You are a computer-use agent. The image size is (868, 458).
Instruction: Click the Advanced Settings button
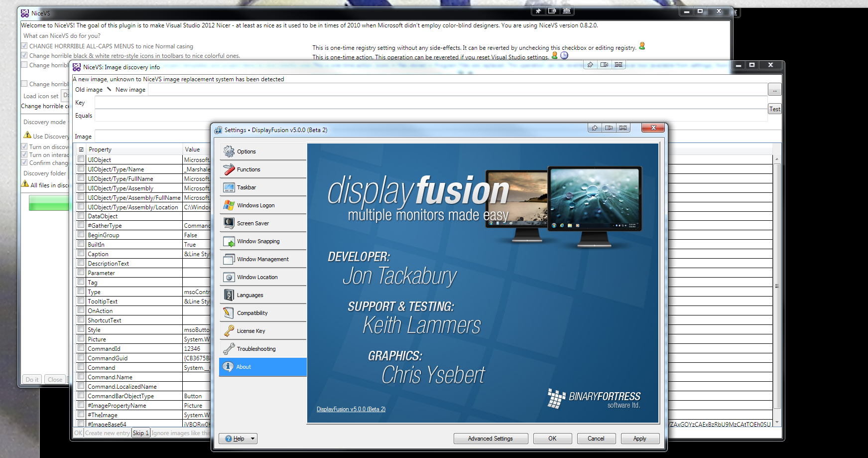pos(490,439)
